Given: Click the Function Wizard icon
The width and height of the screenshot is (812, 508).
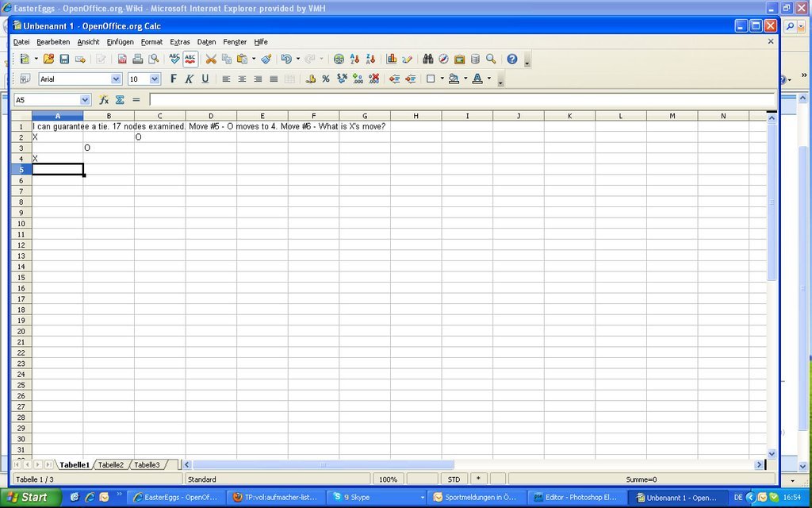Looking at the screenshot, I should 104,100.
